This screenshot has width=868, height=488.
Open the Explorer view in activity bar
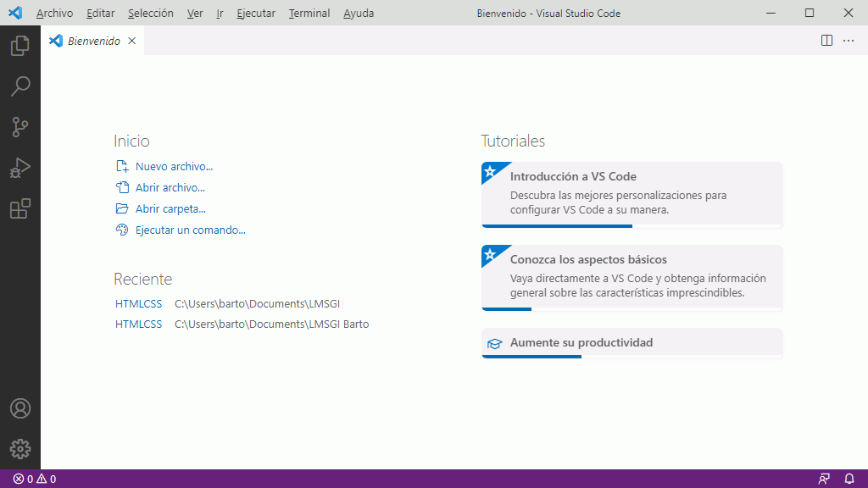point(20,46)
